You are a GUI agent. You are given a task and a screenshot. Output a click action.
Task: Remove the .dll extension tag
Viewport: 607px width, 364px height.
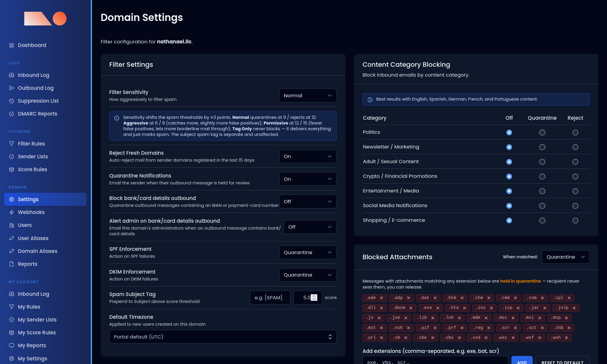381,308
